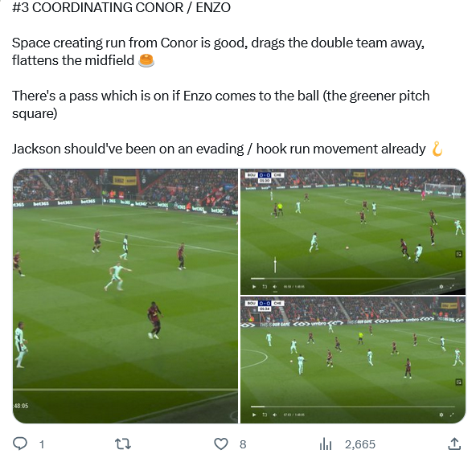The image size is (476, 458).
Task: Toggle loop icon in bottom-right video frame
Action: (x=265, y=415)
